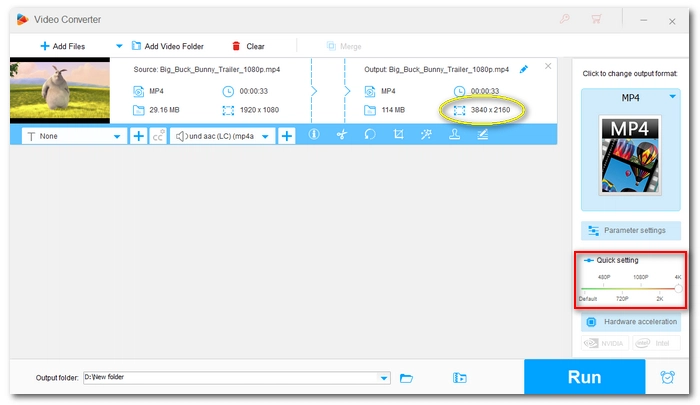This screenshot has width=700, height=405.
Task: Open the subtitle edit tool icon
Action: (483, 134)
